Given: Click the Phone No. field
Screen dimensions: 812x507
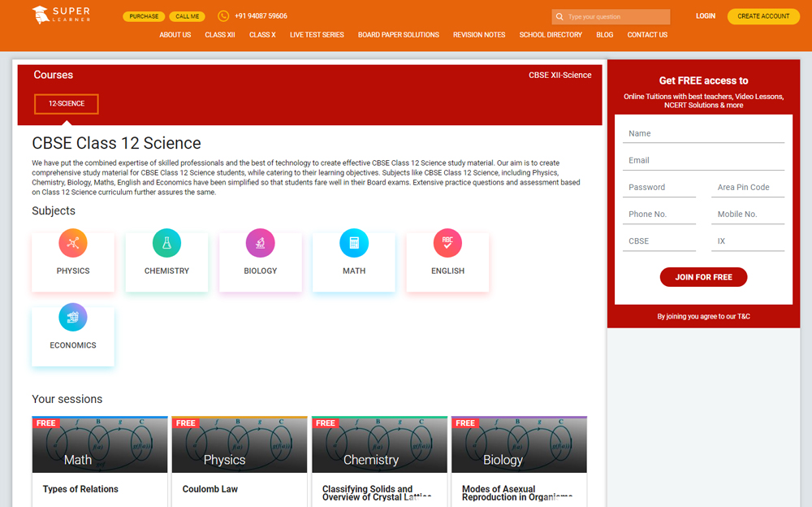Looking at the screenshot, I should click(659, 214).
